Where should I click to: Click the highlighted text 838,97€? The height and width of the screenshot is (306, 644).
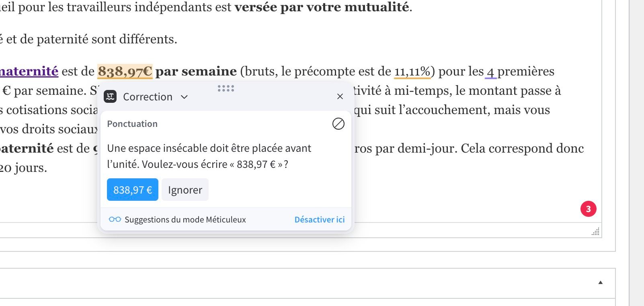[125, 71]
